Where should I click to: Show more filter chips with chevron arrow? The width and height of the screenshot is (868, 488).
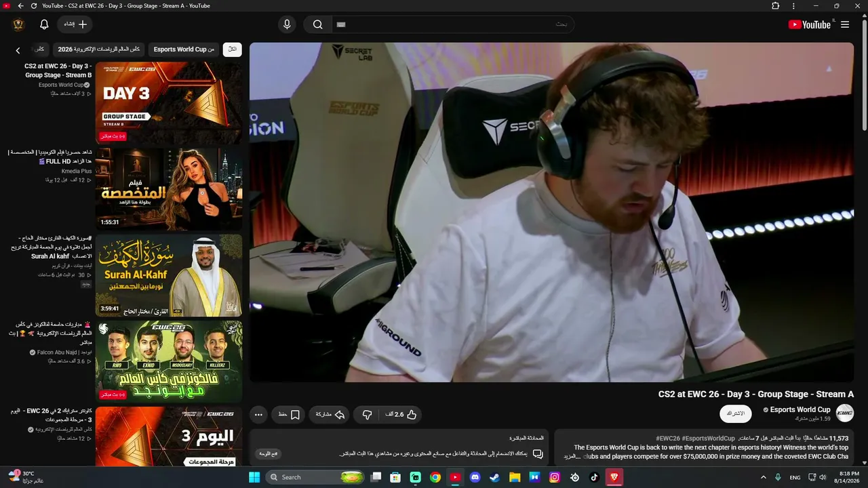pyautogui.click(x=18, y=50)
